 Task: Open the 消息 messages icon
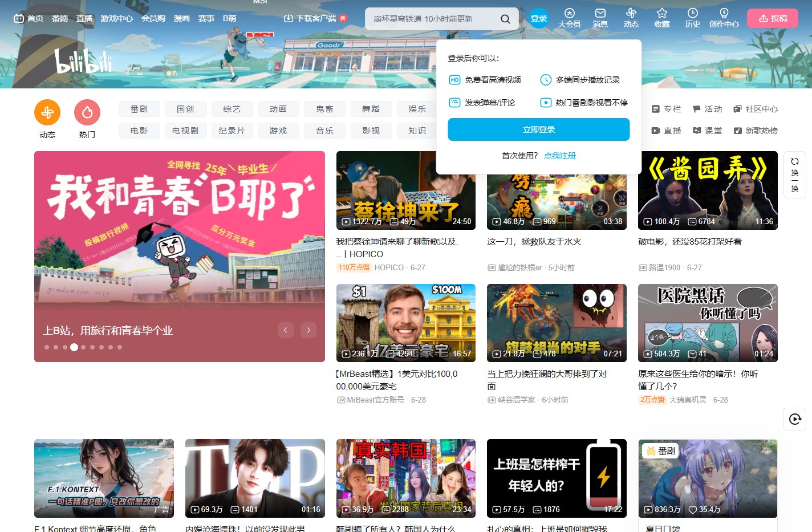pos(600,18)
